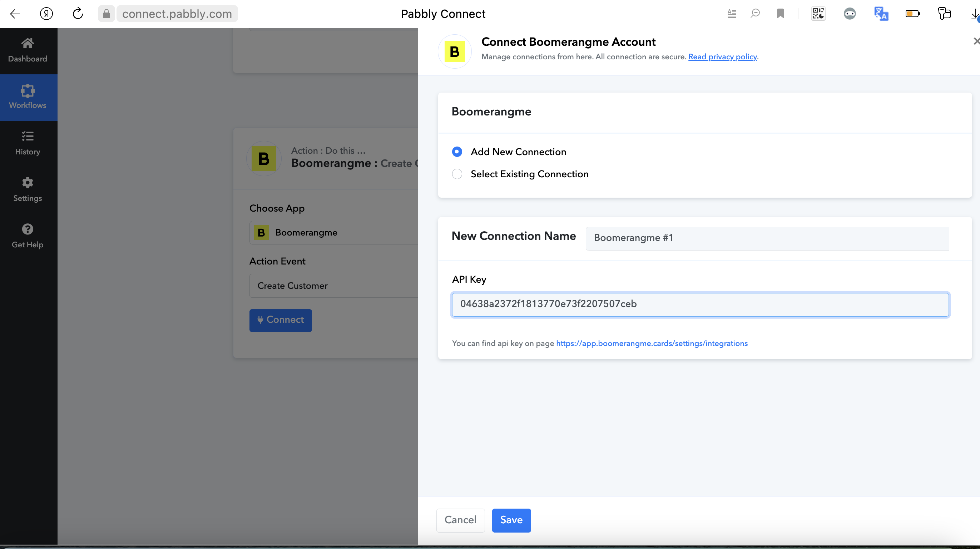This screenshot has height=549, width=980.
Task: Click the New Connection Name field
Action: point(767,238)
